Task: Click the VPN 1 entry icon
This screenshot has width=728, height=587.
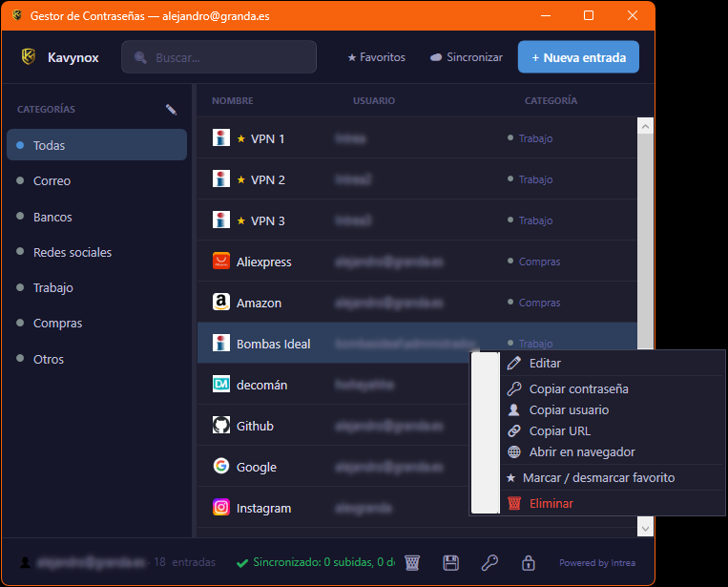Action: coord(221,138)
